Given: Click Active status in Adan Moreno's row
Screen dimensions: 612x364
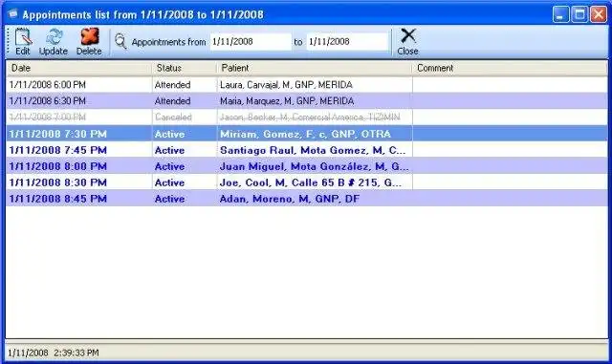Looking at the screenshot, I should (170, 199).
